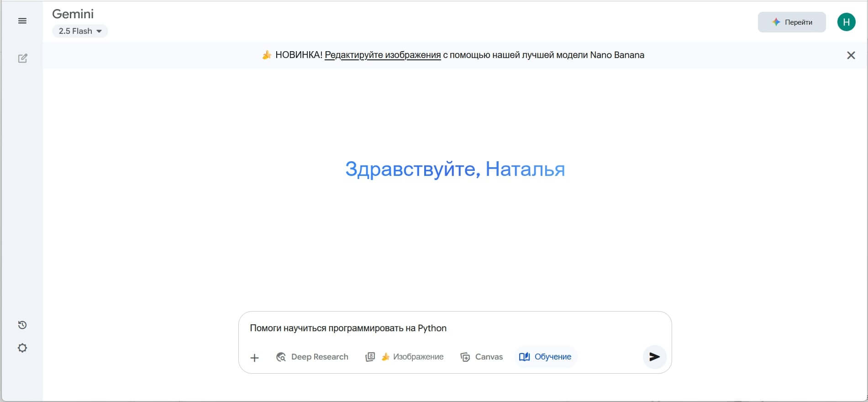Open the settings gear icon
The height and width of the screenshot is (402, 868).
(x=22, y=348)
